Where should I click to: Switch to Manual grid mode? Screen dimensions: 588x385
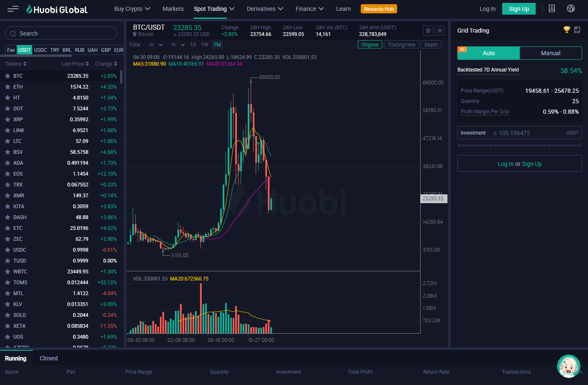click(551, 53)
